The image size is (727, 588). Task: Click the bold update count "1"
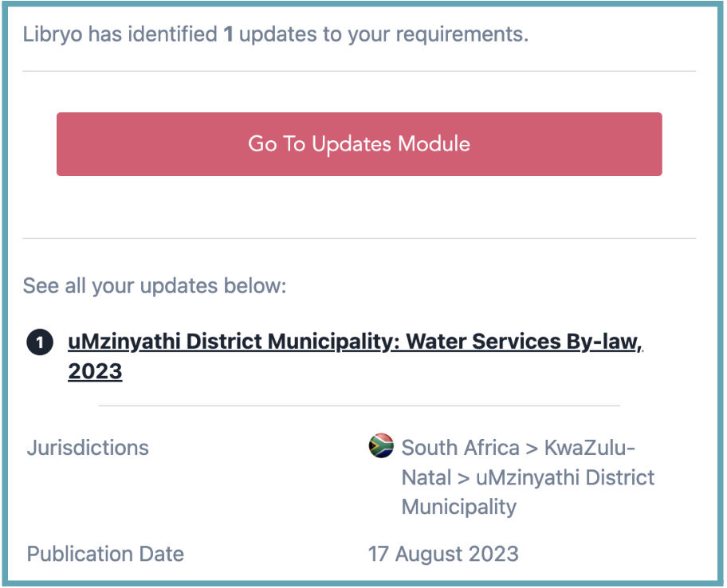coord(228,35)
